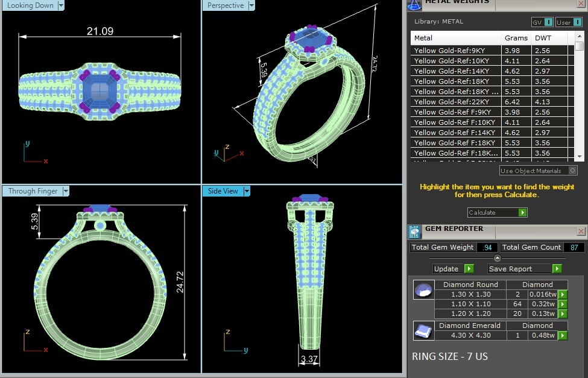Enable Use Object Materials option
Viewport: 588px width, 378px height.
pyautogui.click(x=572, y=171)
